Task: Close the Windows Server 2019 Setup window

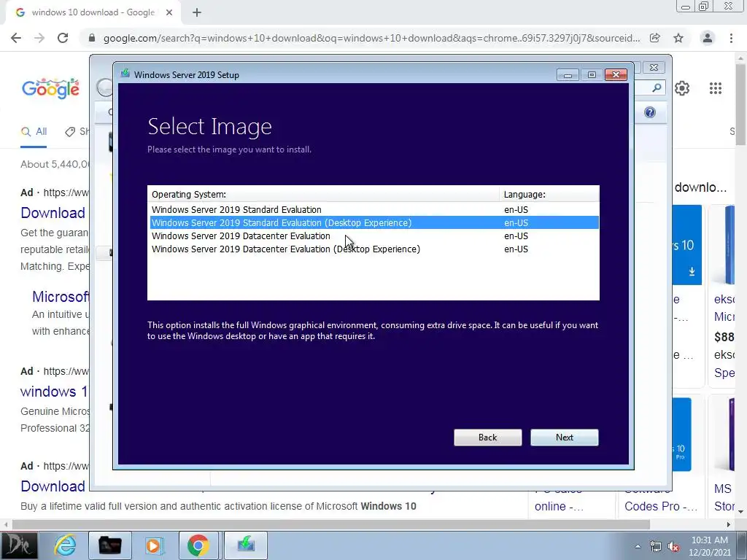Action: 616,75
